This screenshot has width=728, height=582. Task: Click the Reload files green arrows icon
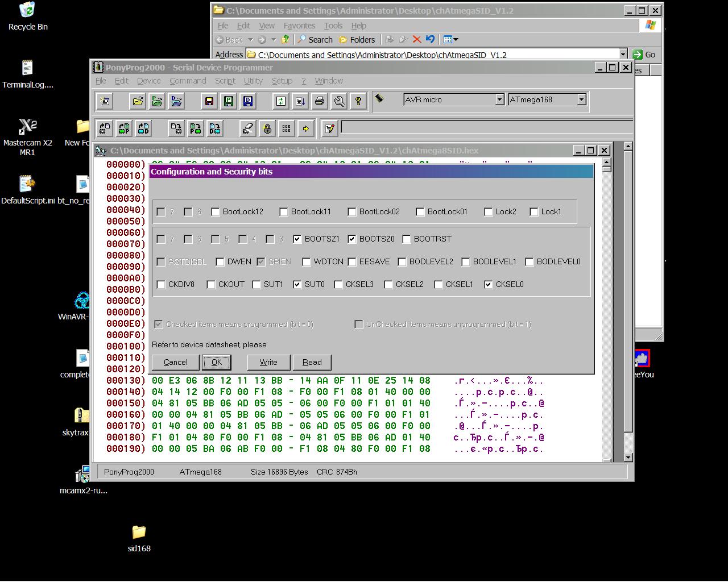tap(280, 101)
